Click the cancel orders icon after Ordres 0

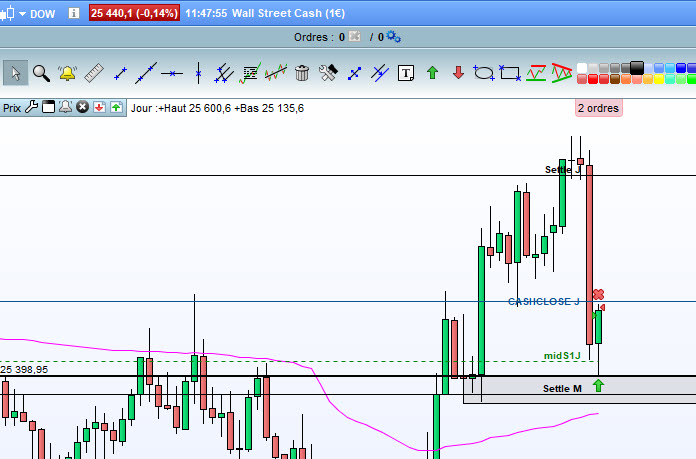pos(355,36)
